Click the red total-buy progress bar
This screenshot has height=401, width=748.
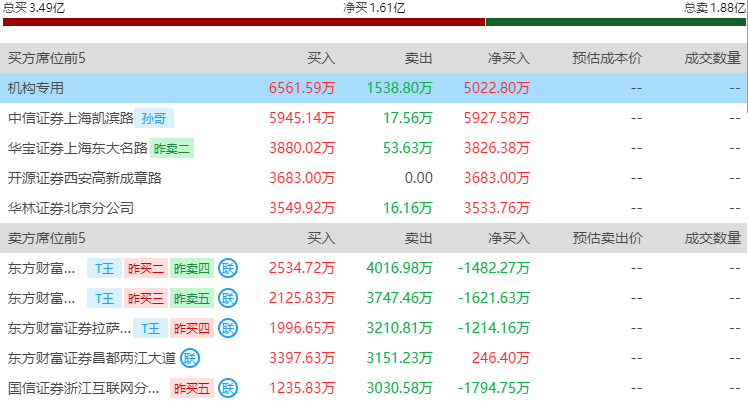[x=244, y=22]
